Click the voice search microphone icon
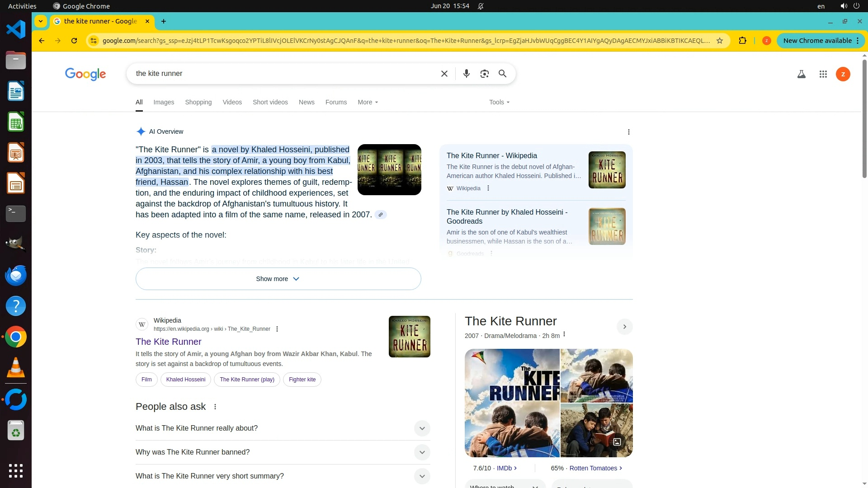The height and width of the screenshot is (488, 868). (x=466, y=74)
